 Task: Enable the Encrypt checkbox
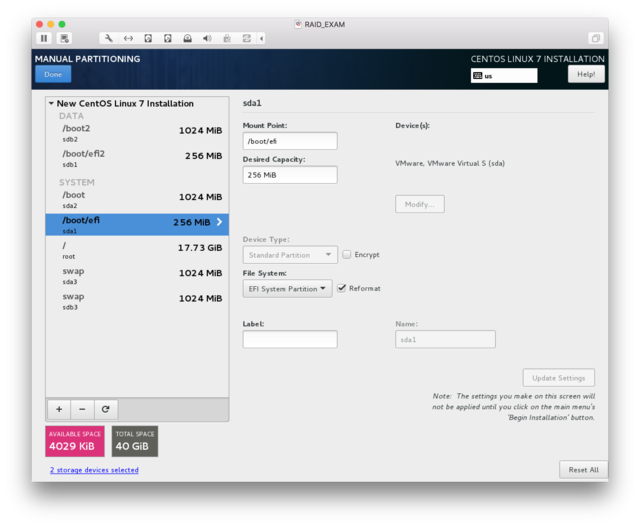pos(347,254)
